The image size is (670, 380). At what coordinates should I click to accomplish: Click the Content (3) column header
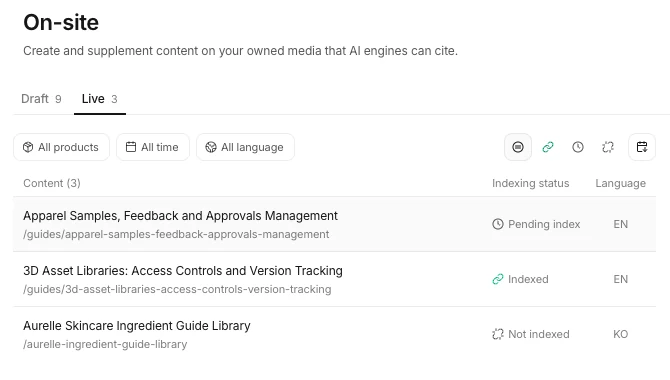click(x=52, y=183)
